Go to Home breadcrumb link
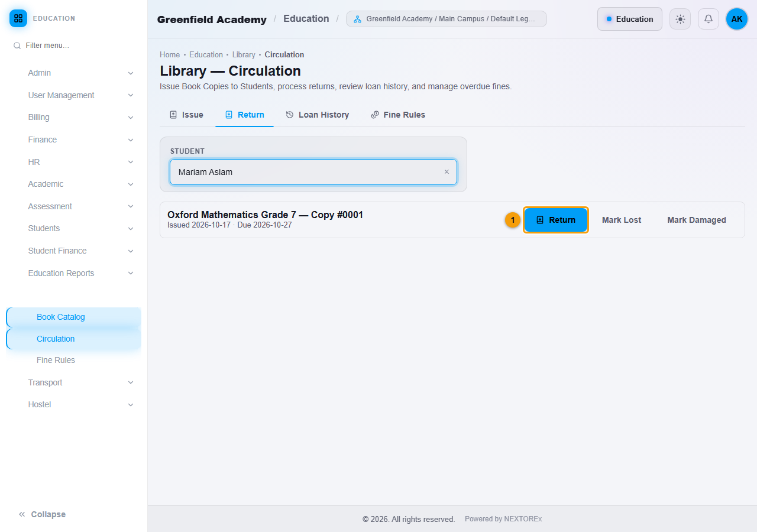757x532 pixels. tap(170, 54)
